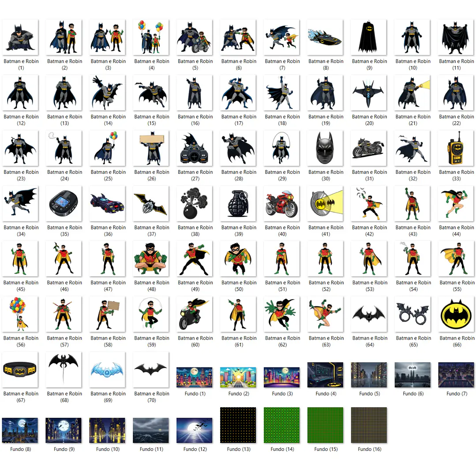The image size is (476, 476).
Task: Select the Batman e Robin (1) crouching Batman thumbnail
Action: (20, 37)
